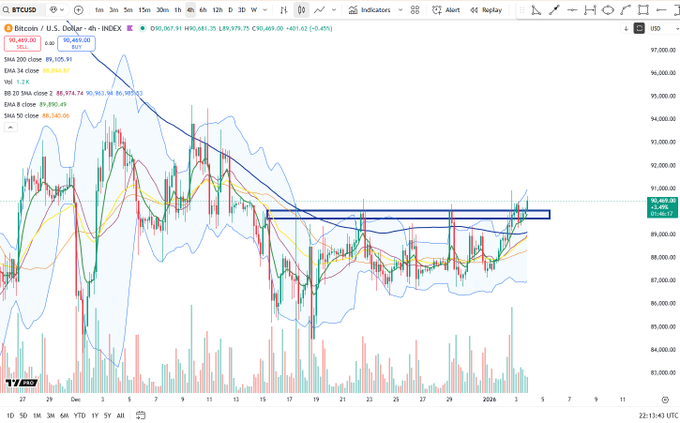Click the green market status dot
The image size is (680, 423).
point(142,28)
